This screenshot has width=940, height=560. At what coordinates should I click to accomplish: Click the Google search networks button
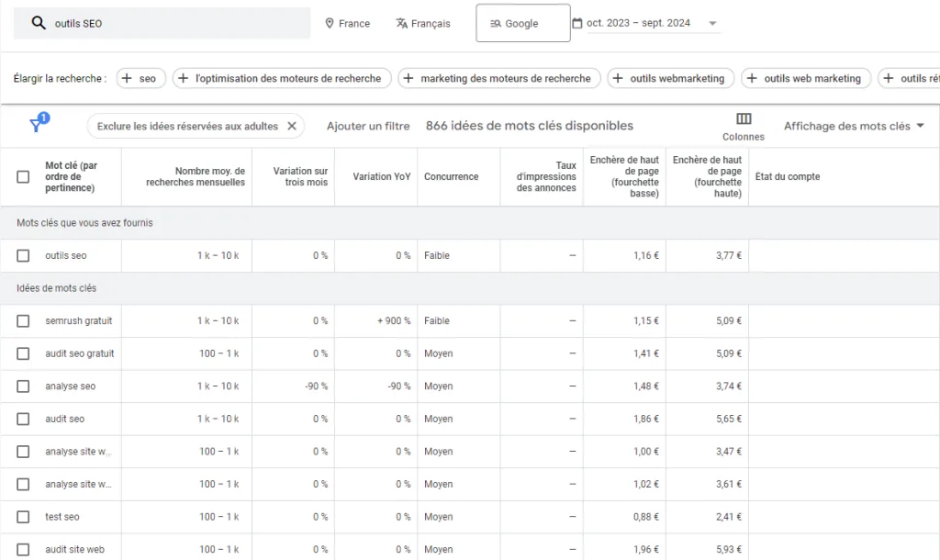coord(522,23)
